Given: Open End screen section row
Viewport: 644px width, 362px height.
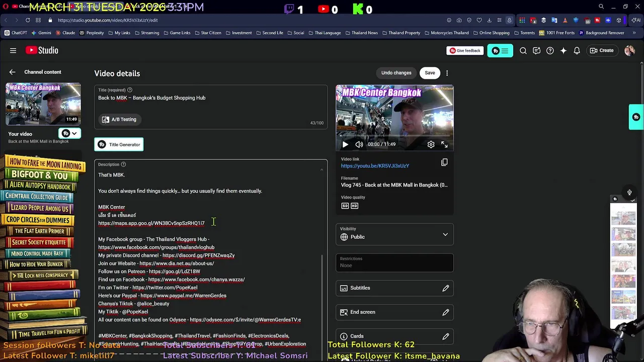Looking at the screenshot, I should [394, 312].
